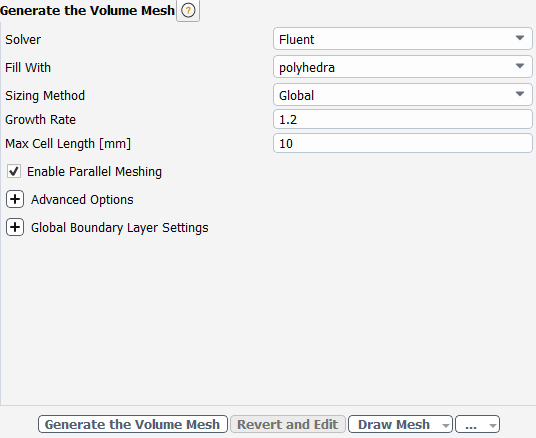Viewport: 536px width, 438px height.
Task: Click the ellipsis more-options button
Action: [x=471, y=424]
